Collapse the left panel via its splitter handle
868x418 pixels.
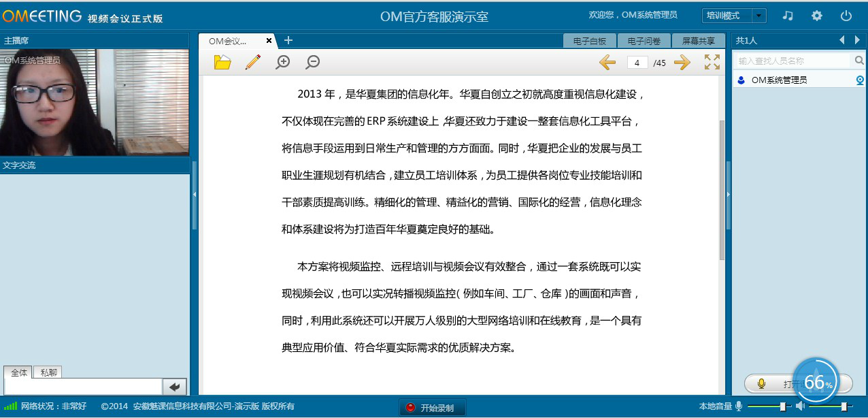click(x=194, y=195)
